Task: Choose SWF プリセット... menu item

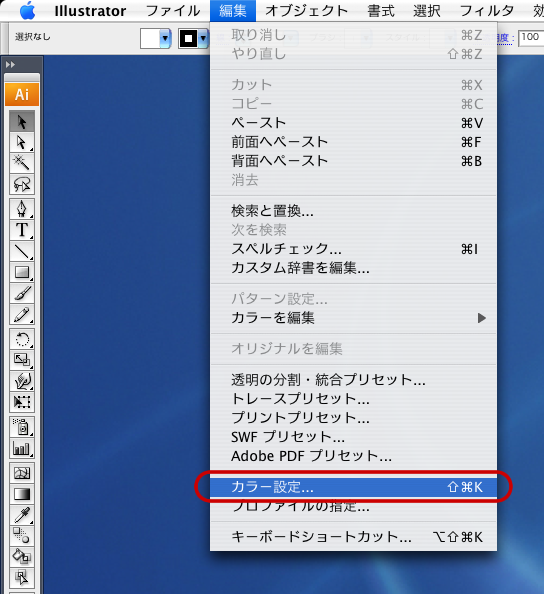Action: tap(353, 437)
